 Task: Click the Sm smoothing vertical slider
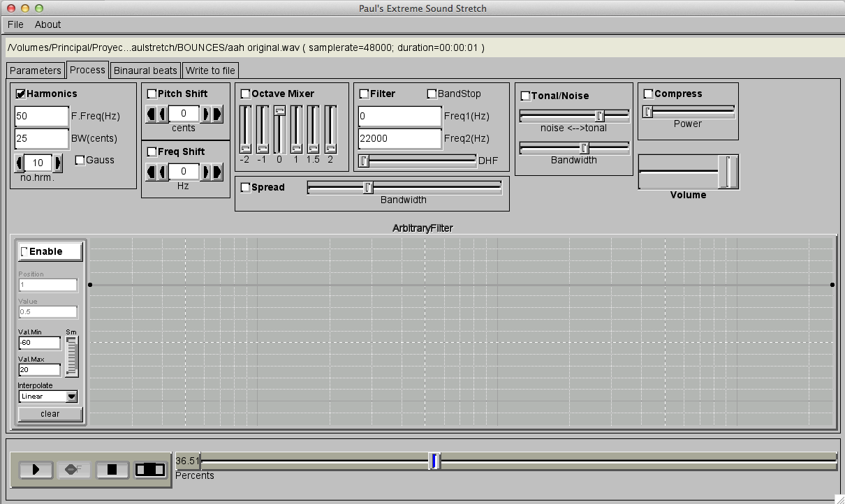point(72,356)
